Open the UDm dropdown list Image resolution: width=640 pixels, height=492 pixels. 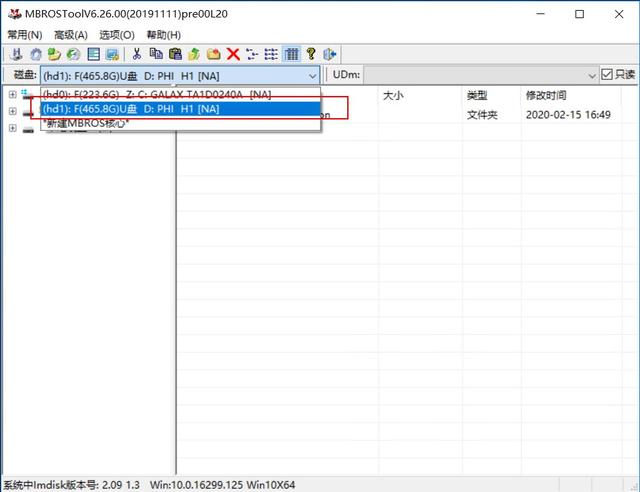pyautogui.click(x=592, y=76)
